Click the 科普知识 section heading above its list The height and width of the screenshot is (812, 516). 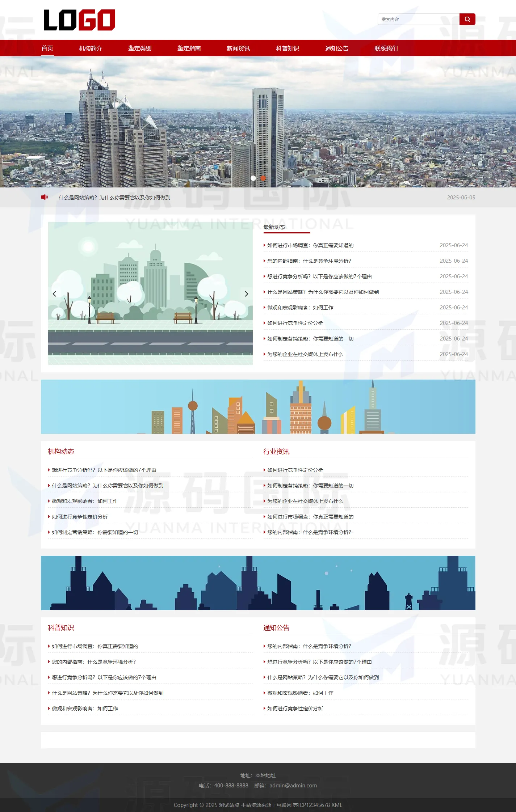click(x=61, y=627)
